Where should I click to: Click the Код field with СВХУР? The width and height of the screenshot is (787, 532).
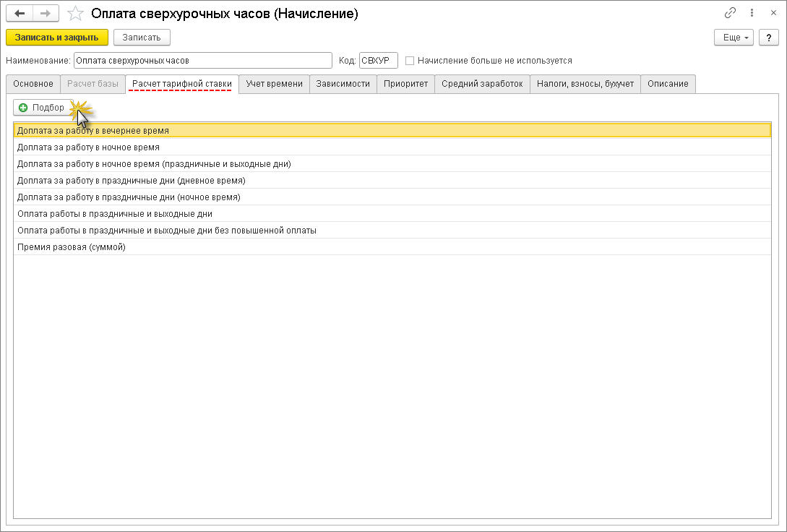point(379,61)
